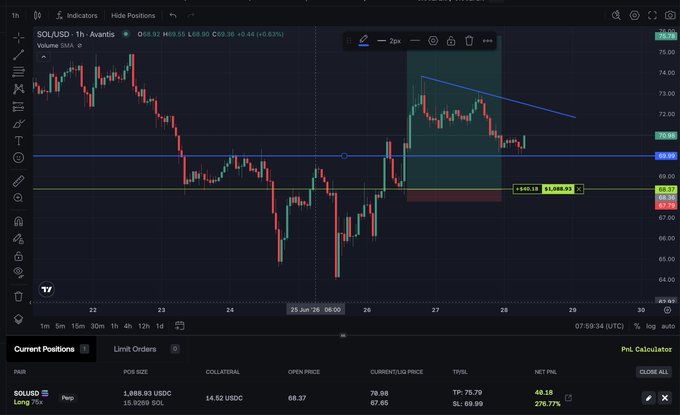The image size is (680, 415).
Task: Open drawing settings in floating toolbar
Action: pos(433,41)
